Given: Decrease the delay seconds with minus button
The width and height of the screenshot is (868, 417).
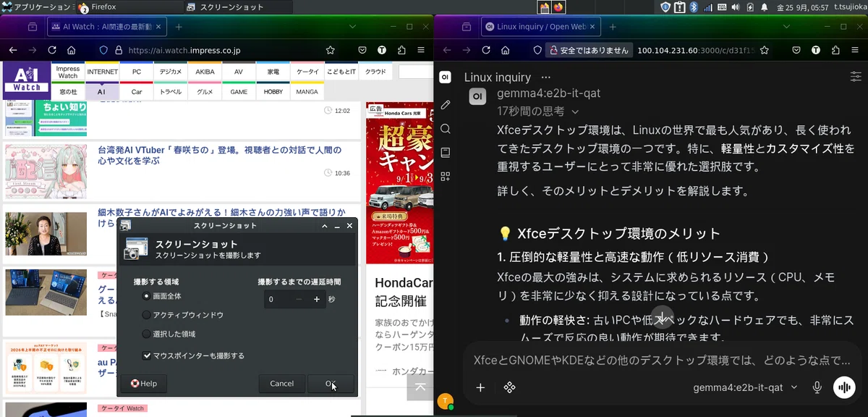Looking at the screenshot, I should point(299,299).
